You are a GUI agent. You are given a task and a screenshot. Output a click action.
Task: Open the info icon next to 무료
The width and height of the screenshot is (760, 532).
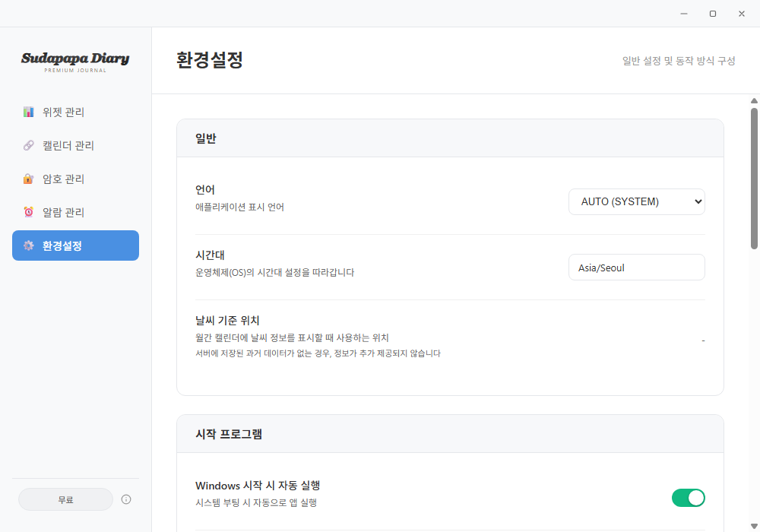(126, 499)
